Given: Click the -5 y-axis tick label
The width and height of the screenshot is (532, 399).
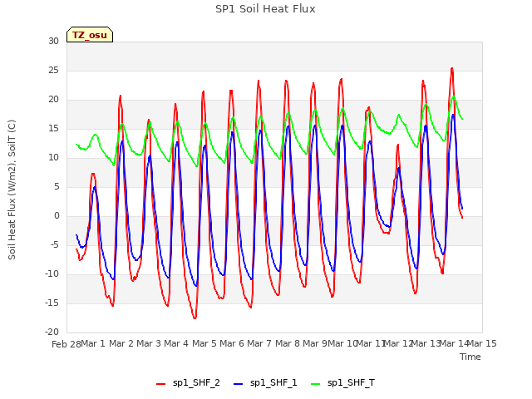Looking at the screenshot, I should click(53, 244).
